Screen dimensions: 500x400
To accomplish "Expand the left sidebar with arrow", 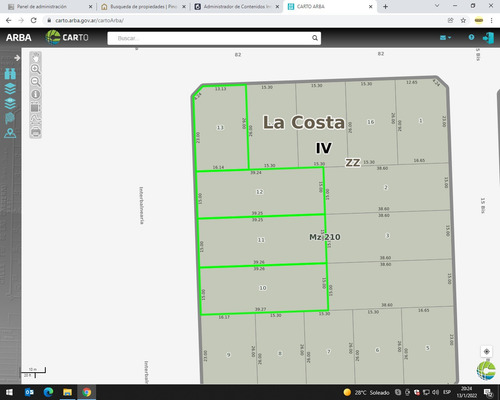I will coord(17,58).
